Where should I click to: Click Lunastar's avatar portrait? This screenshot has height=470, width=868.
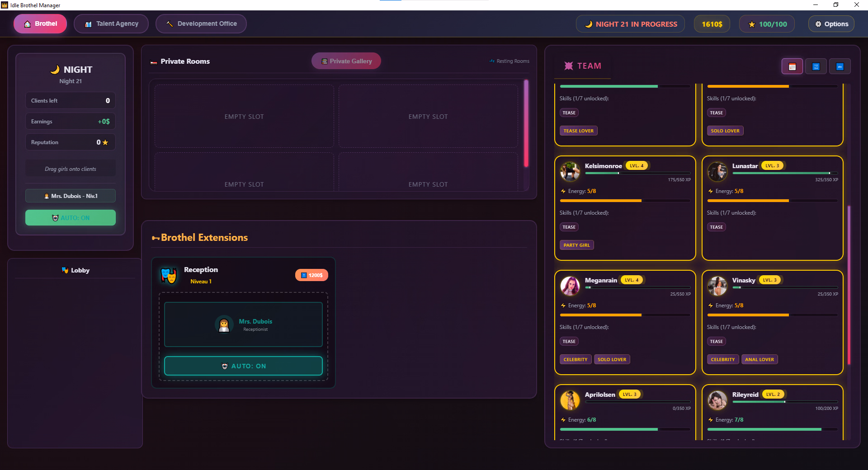tap(717, 172)
